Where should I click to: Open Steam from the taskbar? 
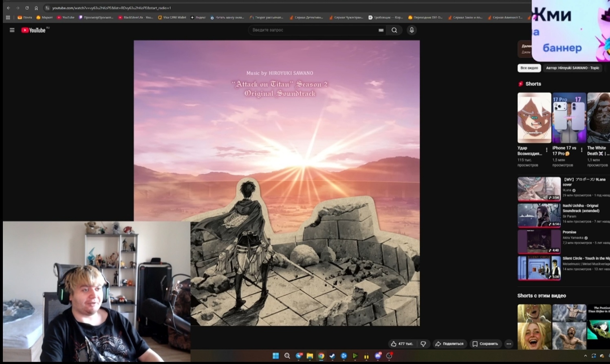click(333, 356)
